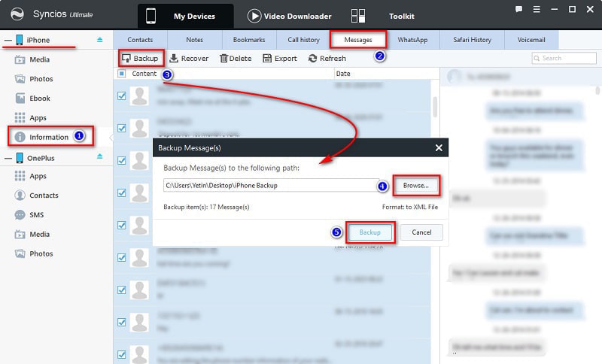The width and height of the screenshot is (602, 364).
Task: Click the Search input field
Action: 564,59
